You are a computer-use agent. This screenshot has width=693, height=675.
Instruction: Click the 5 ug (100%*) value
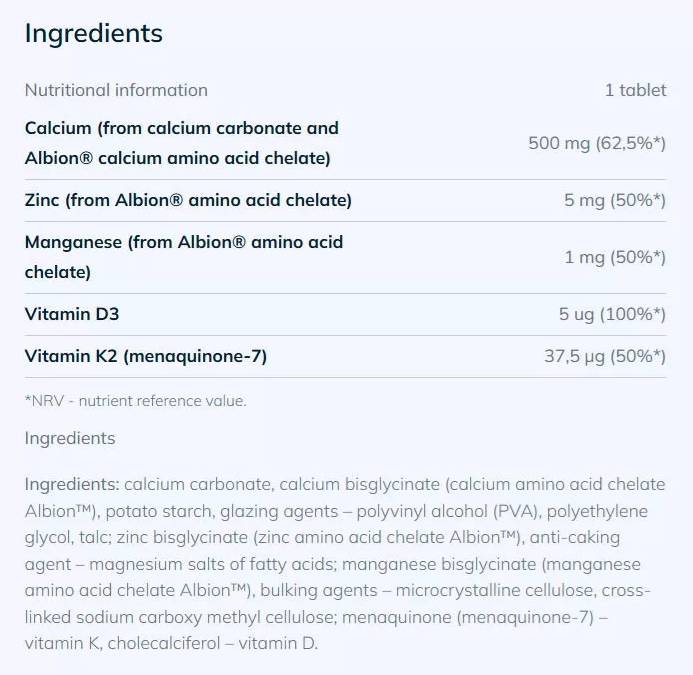(x=611, y=314)
